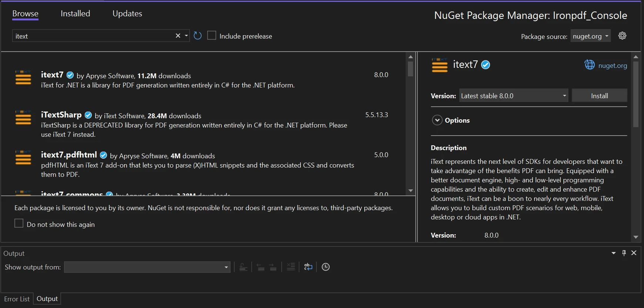Viewport: 644px width, 308px height.
Task: Install the itext7 package
Action: pos(599,96)
